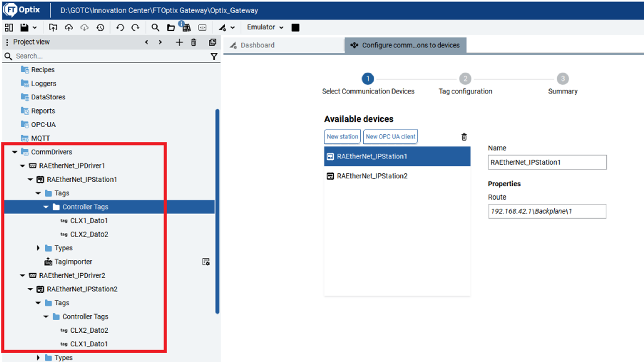This screenshot has width=644, height=362.
Task: Select tag CLX2_Dato2 under IPStation2
Action: click(89, 330)
